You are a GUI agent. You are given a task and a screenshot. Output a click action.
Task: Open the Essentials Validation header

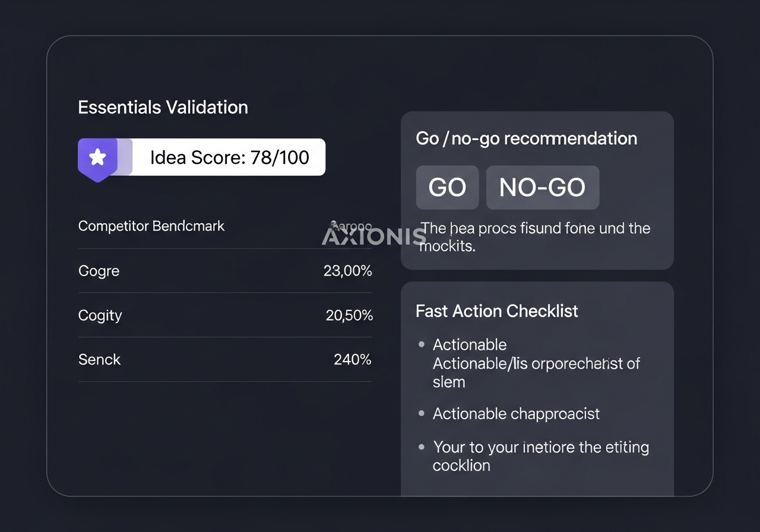pyautogui.click(x=163, y=107)
